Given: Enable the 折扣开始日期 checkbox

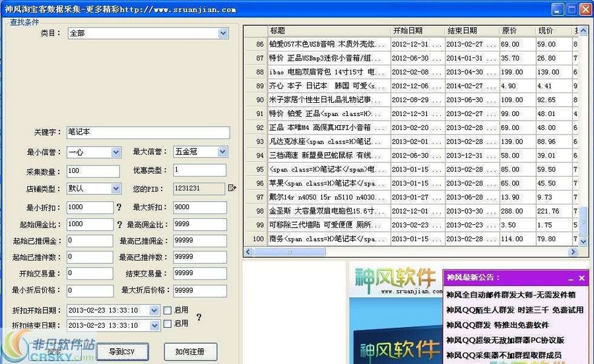Looking at the screenshot, I should coord(168,311).
